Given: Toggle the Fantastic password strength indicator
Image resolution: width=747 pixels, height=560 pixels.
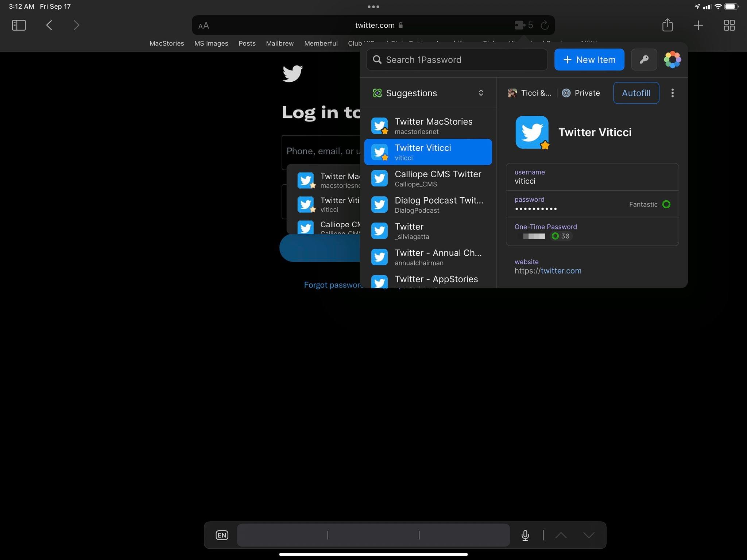Looking at the screenshot, I should tap(666, 204).
